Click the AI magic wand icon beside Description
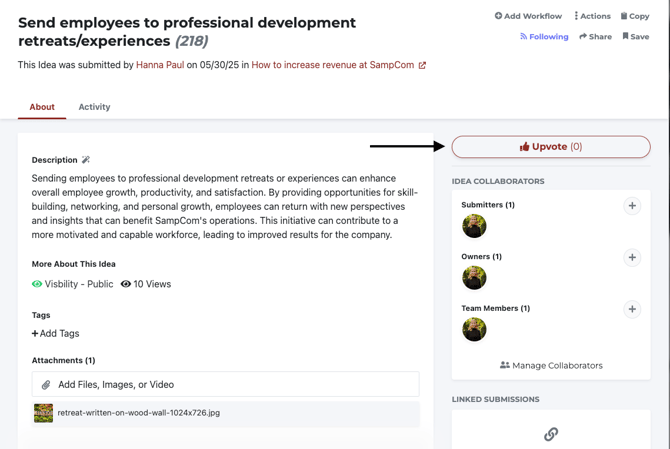670x449 pixels. (86, 160)
